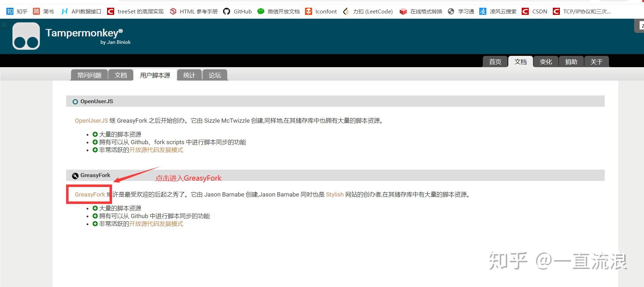Open the CSDN bookmark
This screenshot has height=287, width=644.
tap(534, 11)
